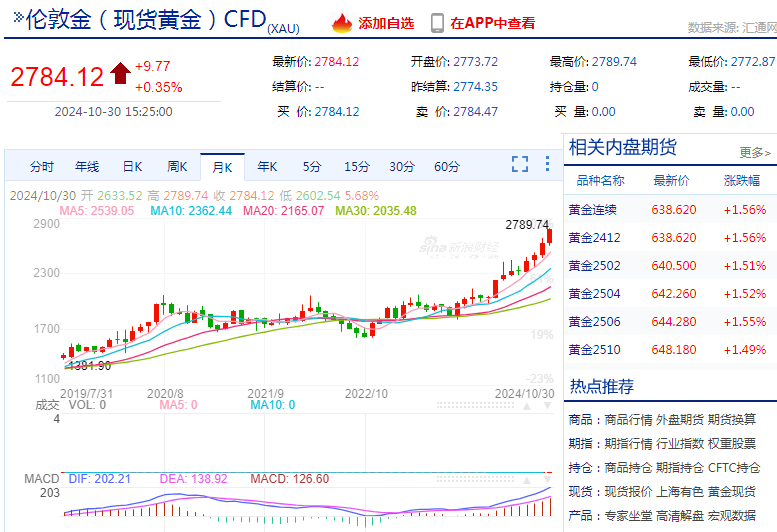Click the double-chevron icon before 伦敦金 title
Image resolution: width=777 pixels, height=532 pixels.
[x=19, y=18]
